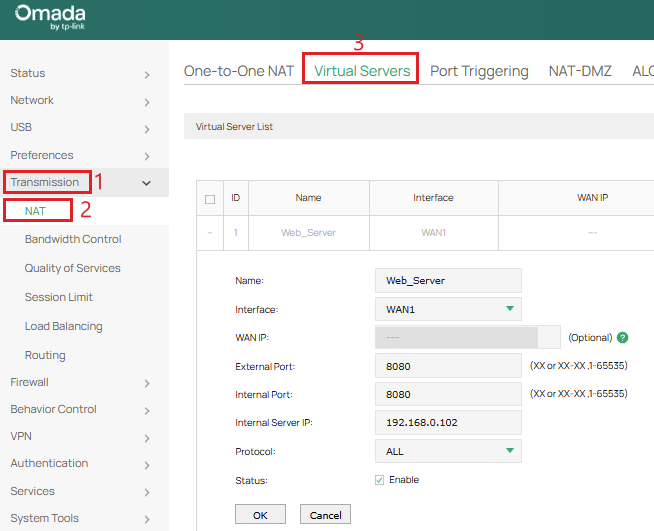Open the WAN IP help question icon
This screenshot has width=654, height=531.
pos(622,337)
